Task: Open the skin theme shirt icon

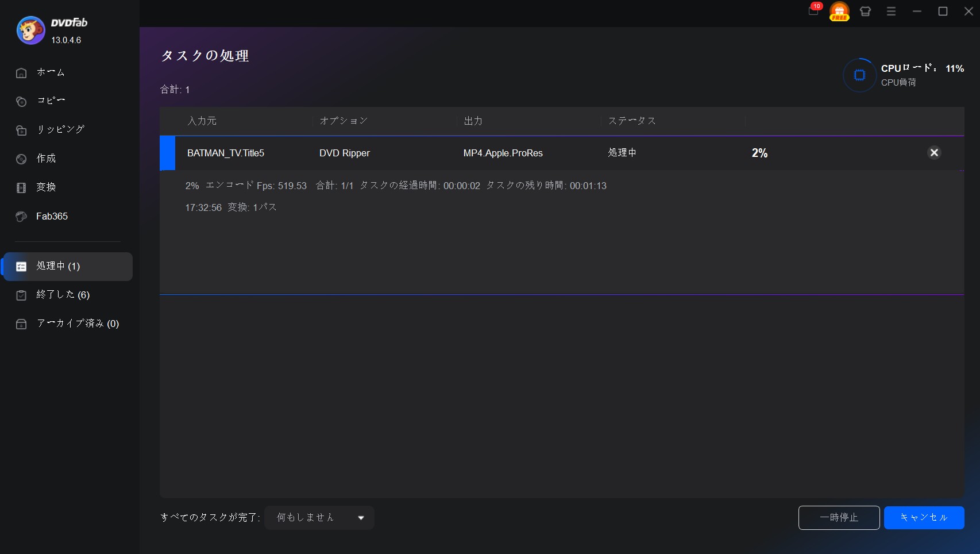Action: coord(865,11)
